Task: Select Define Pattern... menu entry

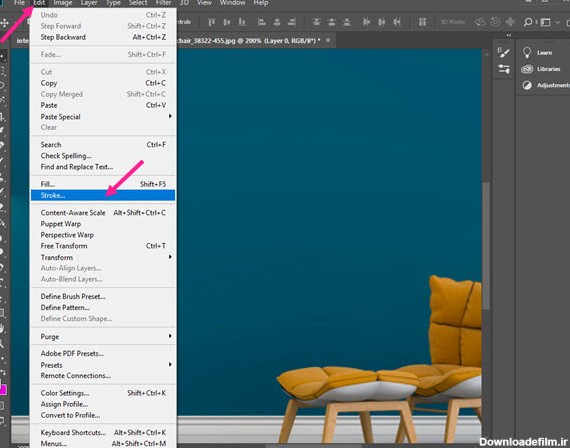Action: coord(103,307)
